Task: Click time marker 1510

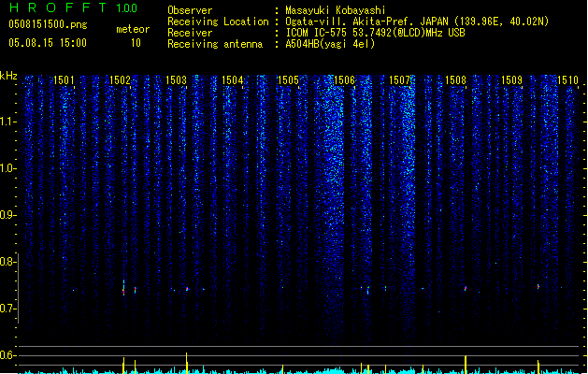Action: 567,80
